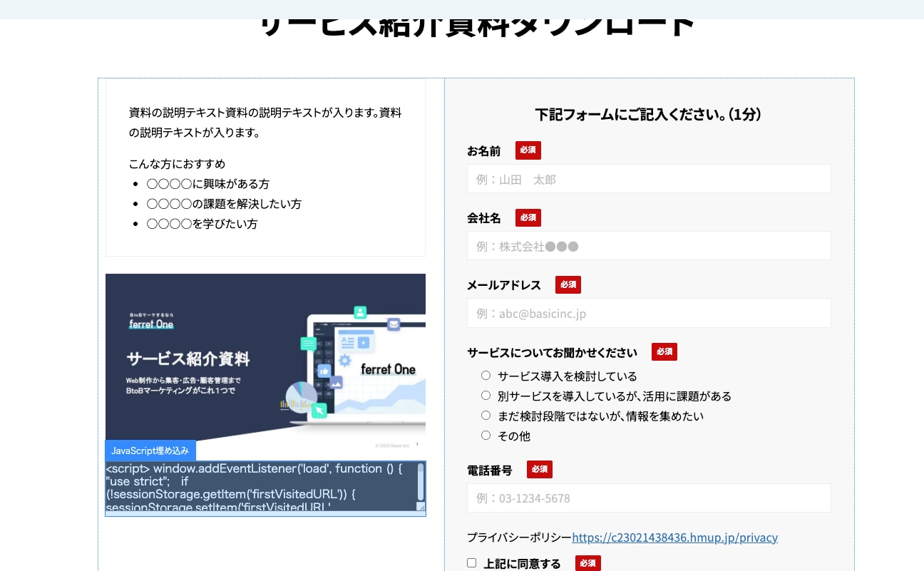Image resolution: width=924 pixels, height=571 pixels.
Task: Click the 電話番号 input field
Action: [649, 498]
